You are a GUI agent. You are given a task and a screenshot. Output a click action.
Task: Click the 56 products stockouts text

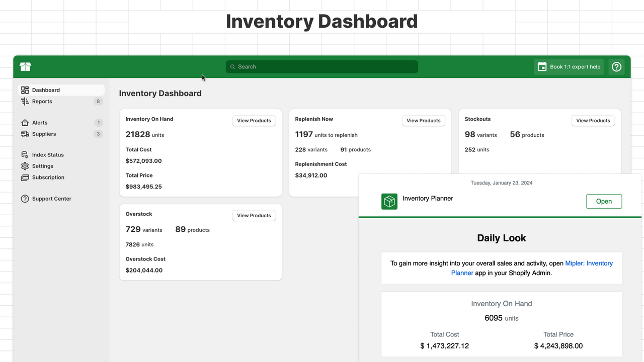click(x=527, y=135)
